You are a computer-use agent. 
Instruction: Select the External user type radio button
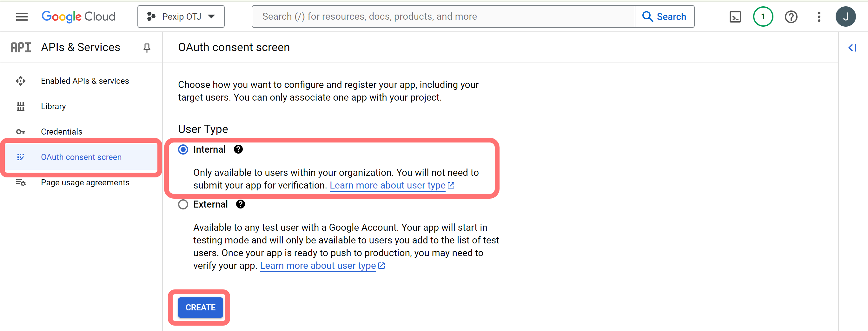pyautogui.click(x=183, y=204)
